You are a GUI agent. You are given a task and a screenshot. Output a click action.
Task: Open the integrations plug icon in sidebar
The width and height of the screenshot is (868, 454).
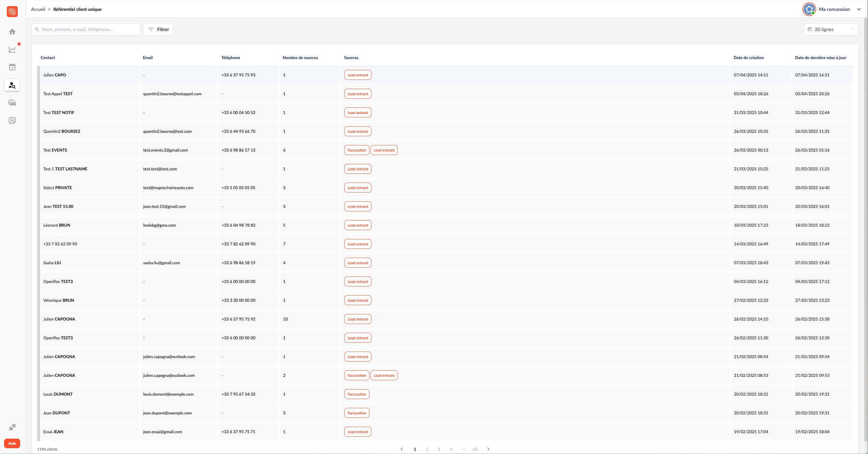click(12, 427)
